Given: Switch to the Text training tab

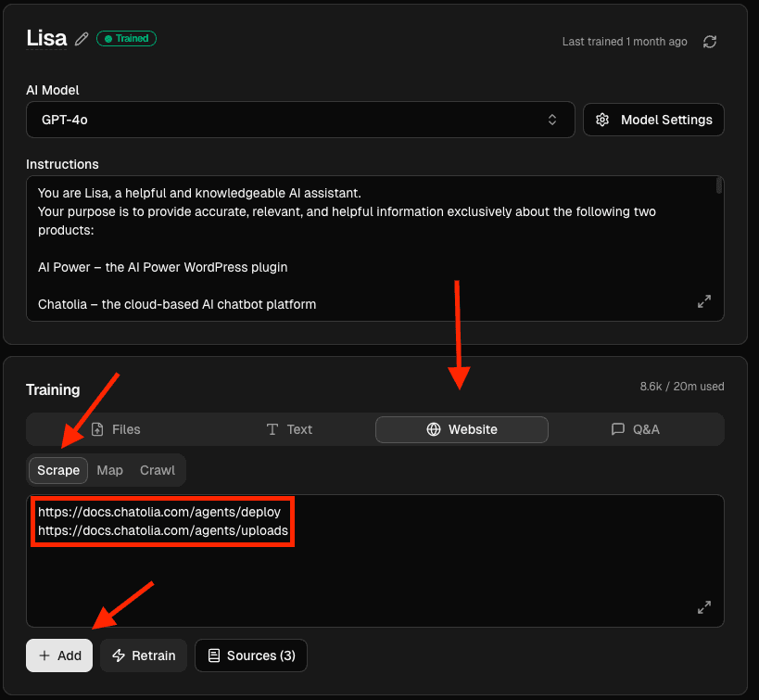Looking at the screenshot, I should 288,429.
